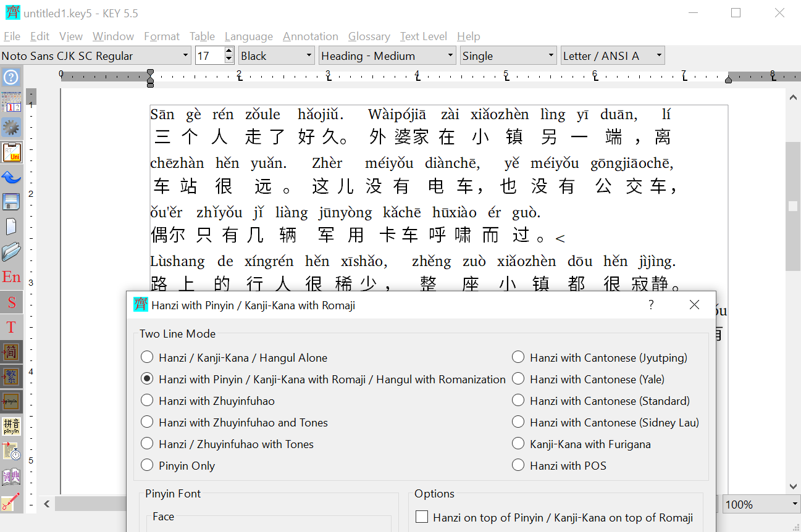Save the document via floppy disk icon
This screenshot has height=532, width=801.
pyautogui.click(x=11, y=202)
